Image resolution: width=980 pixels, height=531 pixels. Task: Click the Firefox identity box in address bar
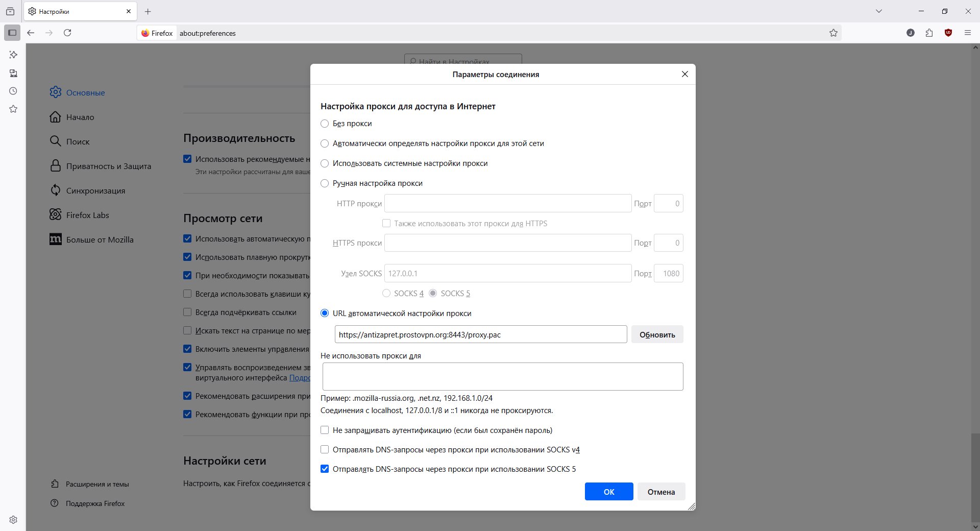tap(157, 33)
